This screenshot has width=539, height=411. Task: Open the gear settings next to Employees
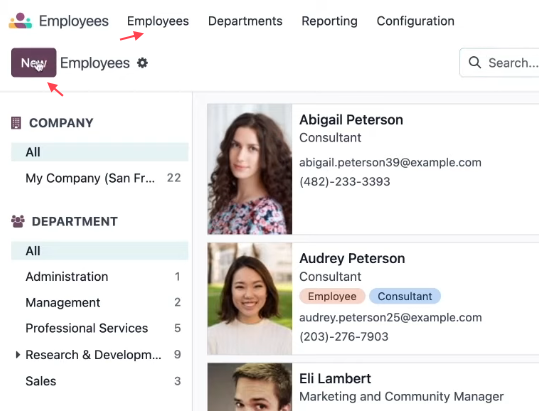(142, 63)
